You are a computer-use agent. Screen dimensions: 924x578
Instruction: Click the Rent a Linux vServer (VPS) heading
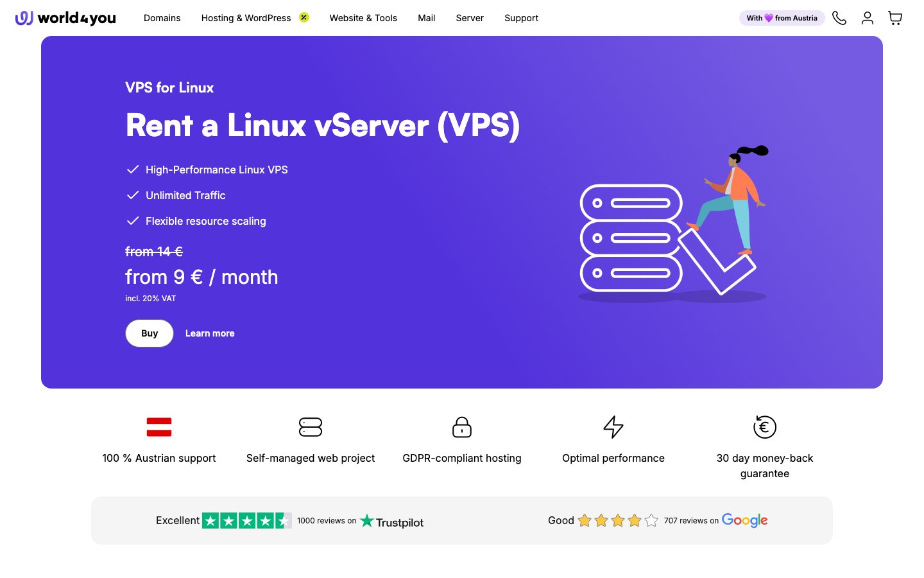pos(323,125)
